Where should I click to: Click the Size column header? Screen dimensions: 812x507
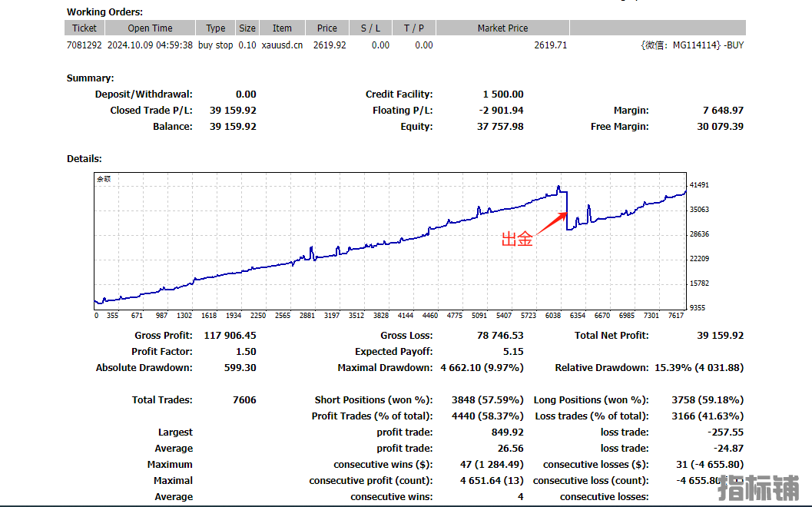[247, 28]
